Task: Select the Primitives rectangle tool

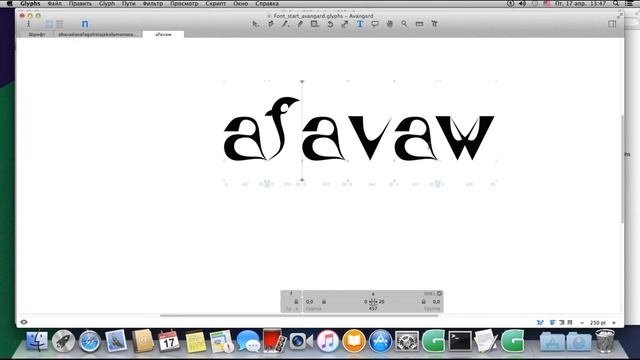Action: coord(315,24)
